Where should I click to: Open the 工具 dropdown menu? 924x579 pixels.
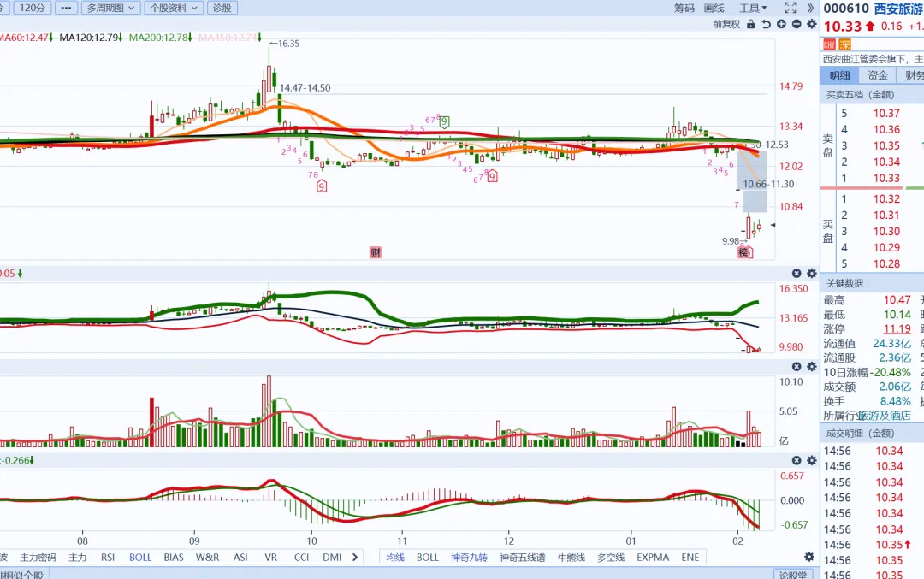click(754, 8)
